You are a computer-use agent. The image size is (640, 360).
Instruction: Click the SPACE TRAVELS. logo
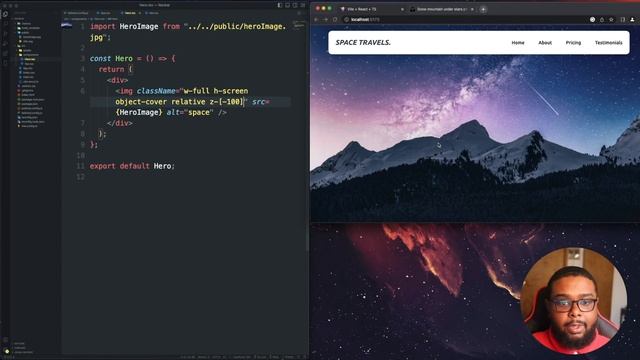coord(363,42)
